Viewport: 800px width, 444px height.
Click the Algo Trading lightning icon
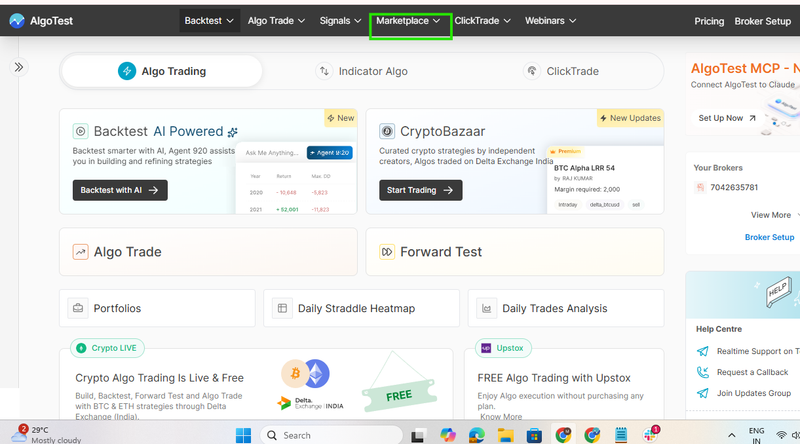127,71
